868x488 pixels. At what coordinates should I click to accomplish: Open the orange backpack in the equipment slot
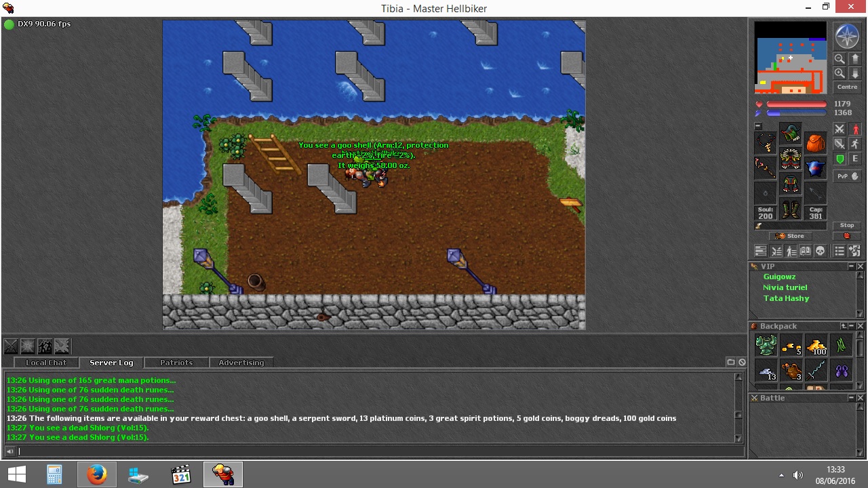(x=816, y=142)
